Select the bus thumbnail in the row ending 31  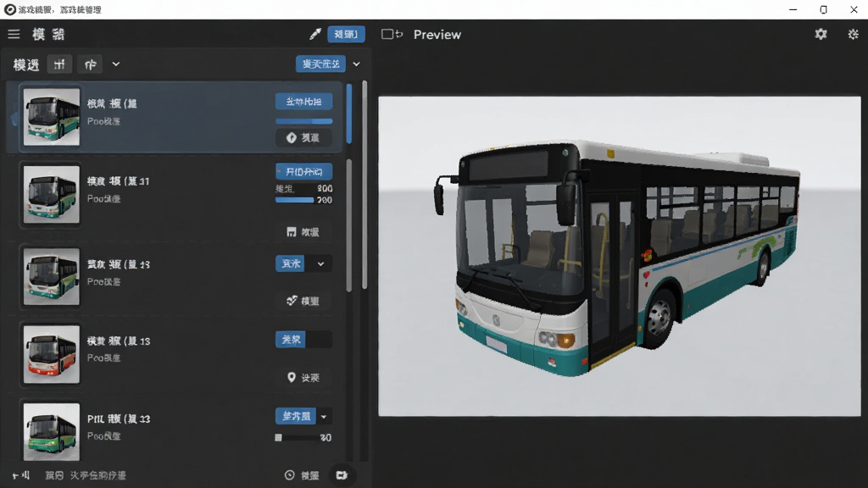[52, 195]
